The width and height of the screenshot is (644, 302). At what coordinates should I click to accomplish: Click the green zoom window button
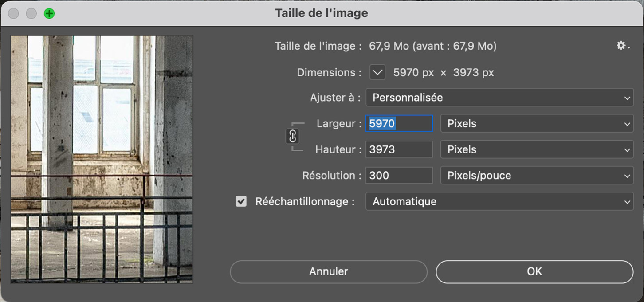(x=49, y=13)
